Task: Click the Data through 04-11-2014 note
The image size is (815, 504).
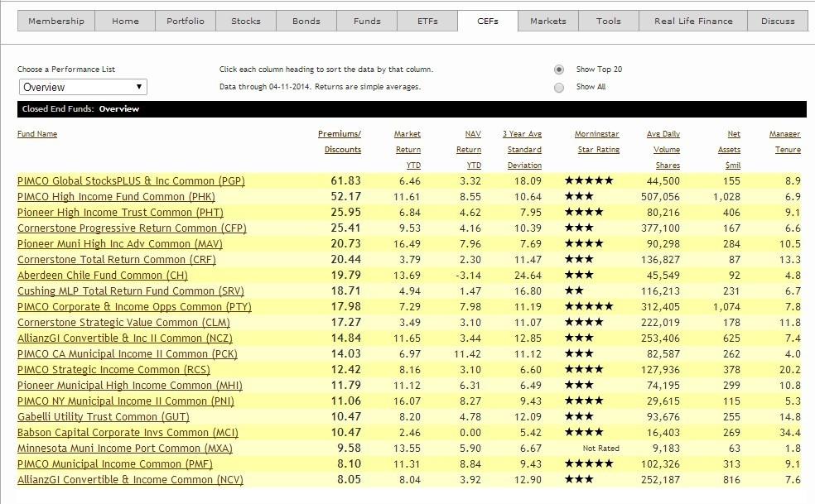Action: 321,87
